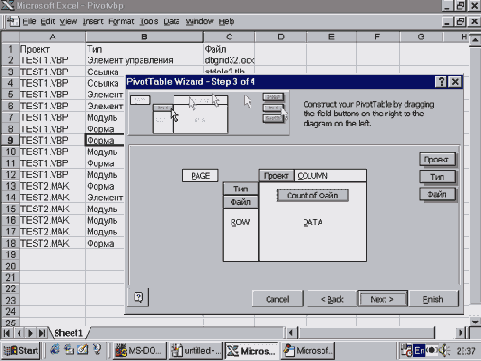
Task: Open the Help menu
Action: (226, 22)
